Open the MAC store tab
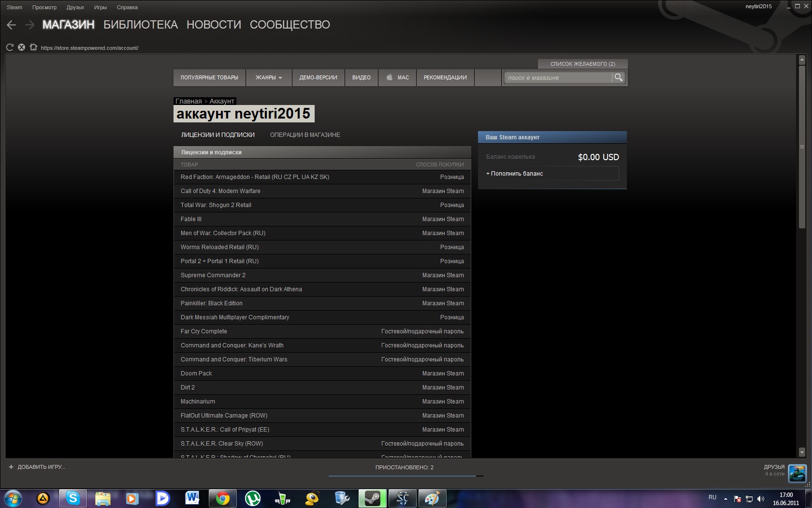 (397, 77)
